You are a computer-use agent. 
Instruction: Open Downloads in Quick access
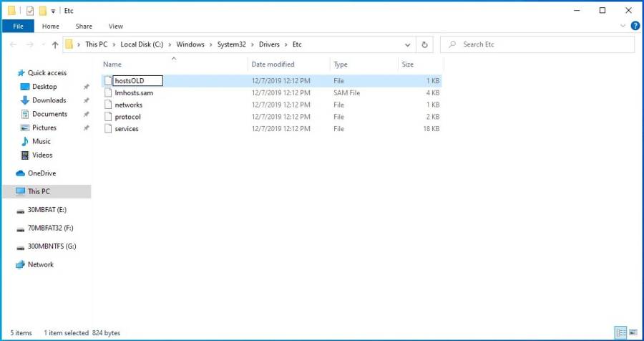click(x=49, y=100)
